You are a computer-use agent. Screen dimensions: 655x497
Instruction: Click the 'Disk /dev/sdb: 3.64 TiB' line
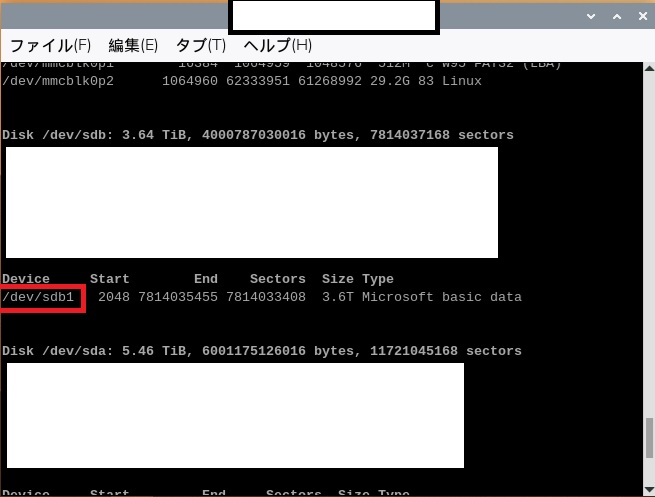click(x=258, y=135)
